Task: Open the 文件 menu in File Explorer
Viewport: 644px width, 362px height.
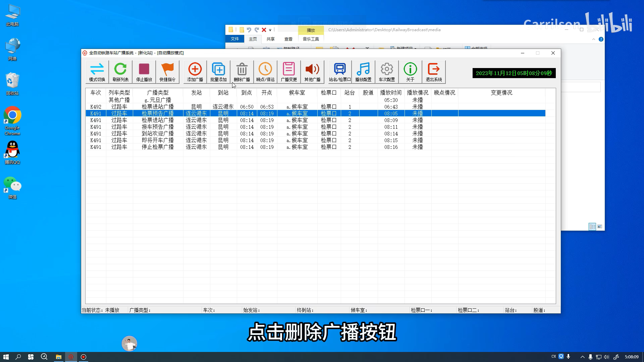Action: pos(234,39)
